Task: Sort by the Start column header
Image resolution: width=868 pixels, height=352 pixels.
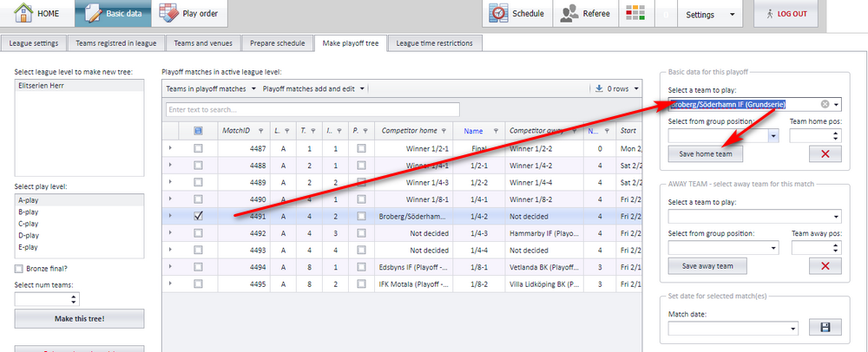Action: point(628,131)
